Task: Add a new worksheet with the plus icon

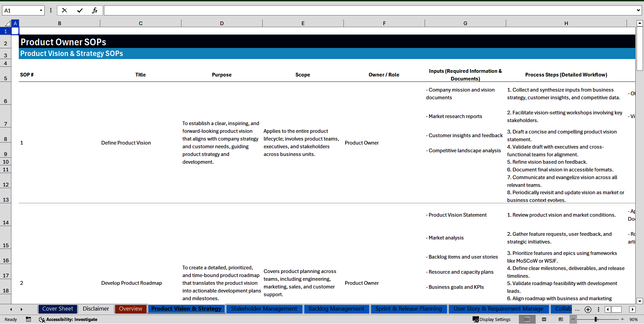Action: [x=588, y=309]
